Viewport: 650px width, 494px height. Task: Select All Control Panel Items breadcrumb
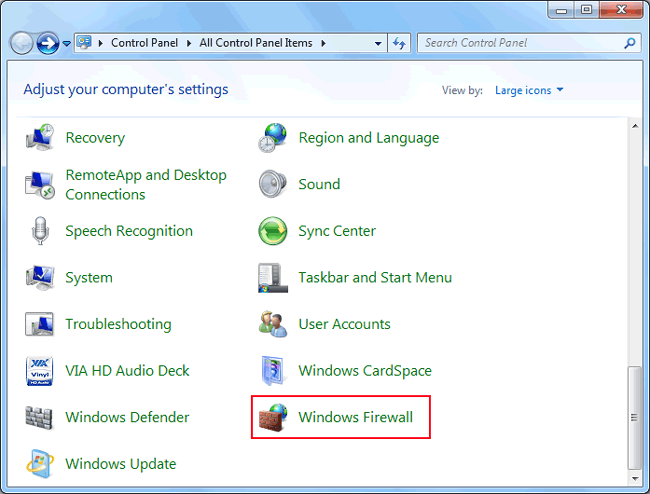[256, 43]
